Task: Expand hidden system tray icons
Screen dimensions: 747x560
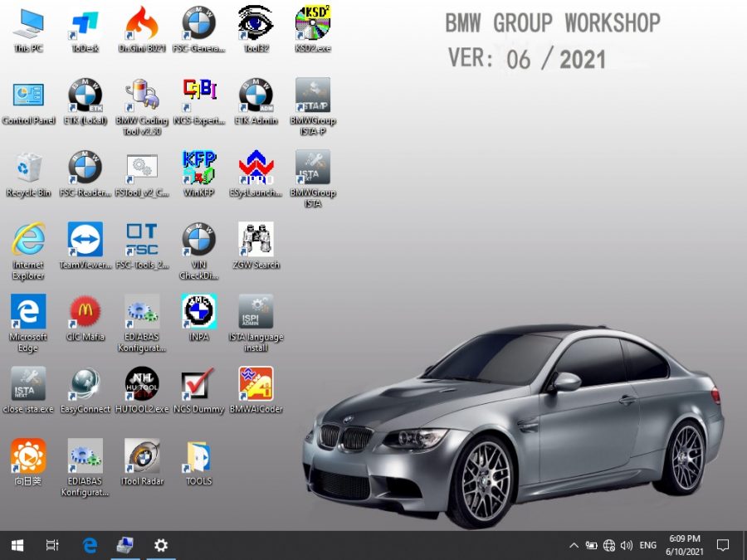Action: pos(574,545)
